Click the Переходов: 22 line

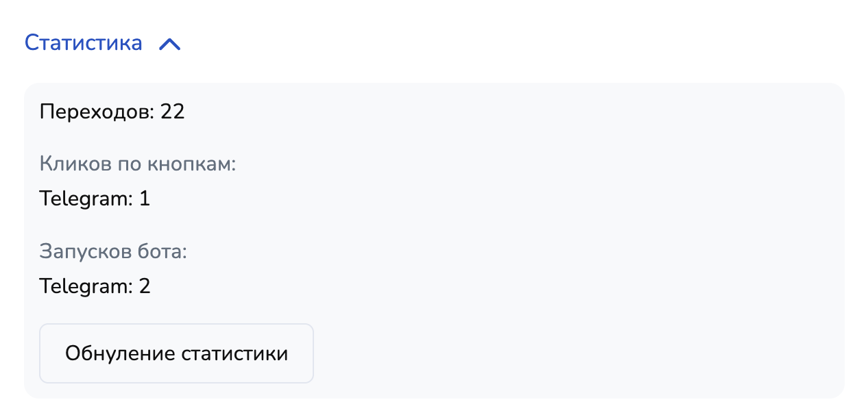(x=112, y=112)
